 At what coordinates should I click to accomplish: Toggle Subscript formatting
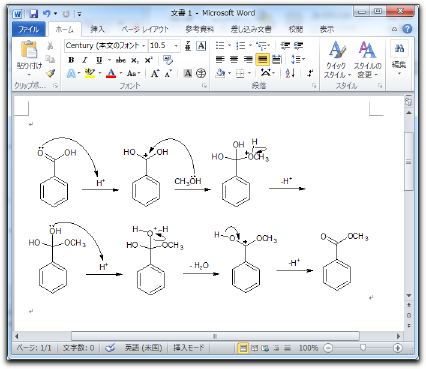pos(134,60)
